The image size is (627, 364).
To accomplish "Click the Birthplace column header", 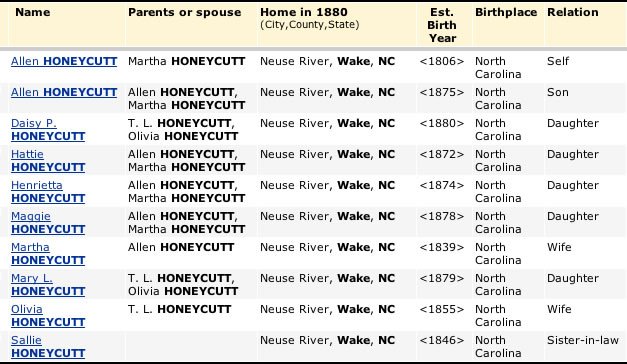I will click(506, 12).
